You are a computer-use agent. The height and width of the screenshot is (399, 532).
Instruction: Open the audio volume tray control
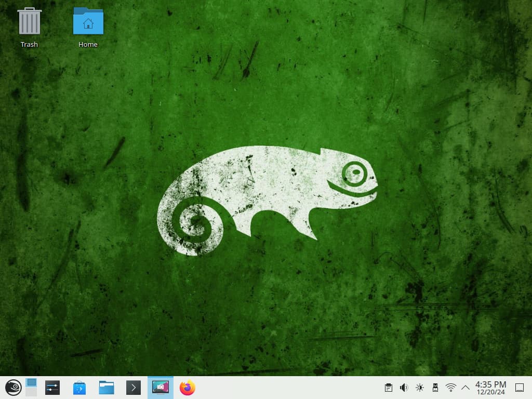pyautogui.click(x=404, y=388)
